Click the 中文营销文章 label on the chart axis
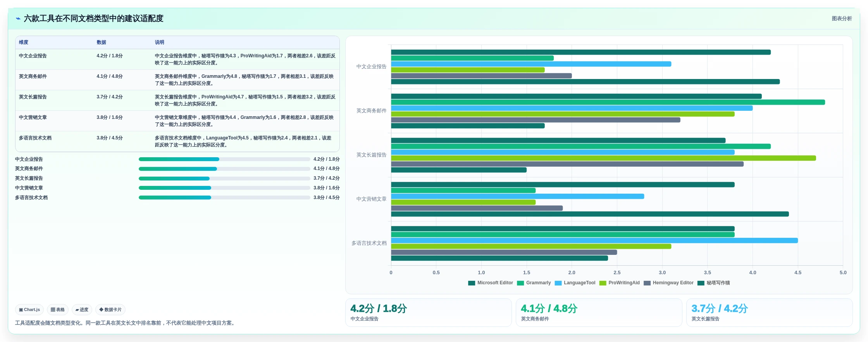 click(372, 199)
